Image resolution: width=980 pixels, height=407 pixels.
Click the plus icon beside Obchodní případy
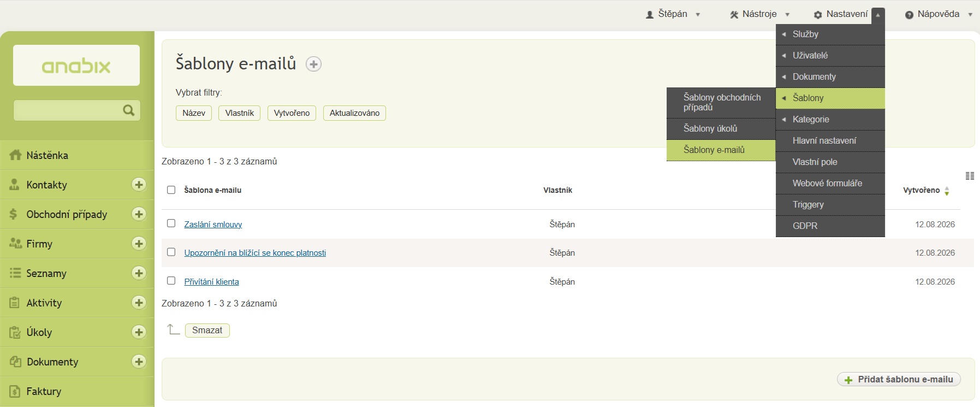(x=139, y=214)
